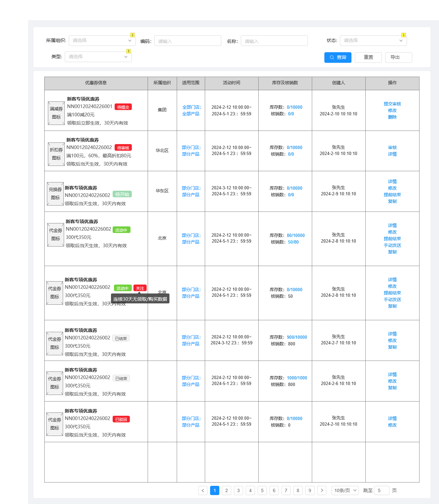Select the 折扣券 icon thumbnail

click(56, 154)
